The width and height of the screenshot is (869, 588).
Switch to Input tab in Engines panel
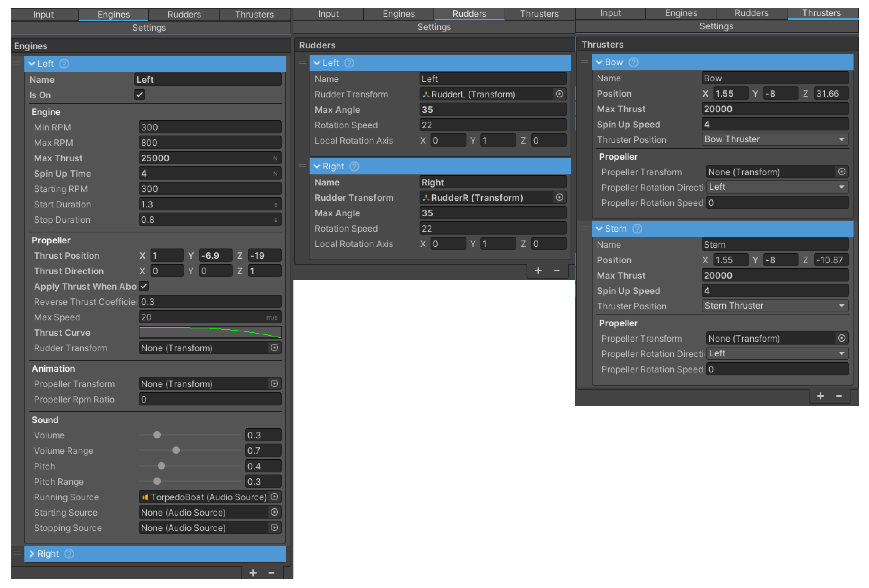43,14
